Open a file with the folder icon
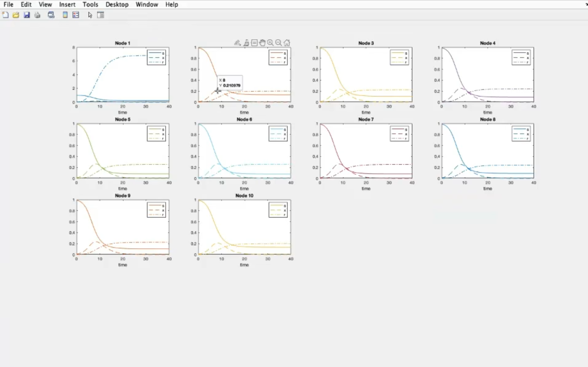 click(16, 15)
